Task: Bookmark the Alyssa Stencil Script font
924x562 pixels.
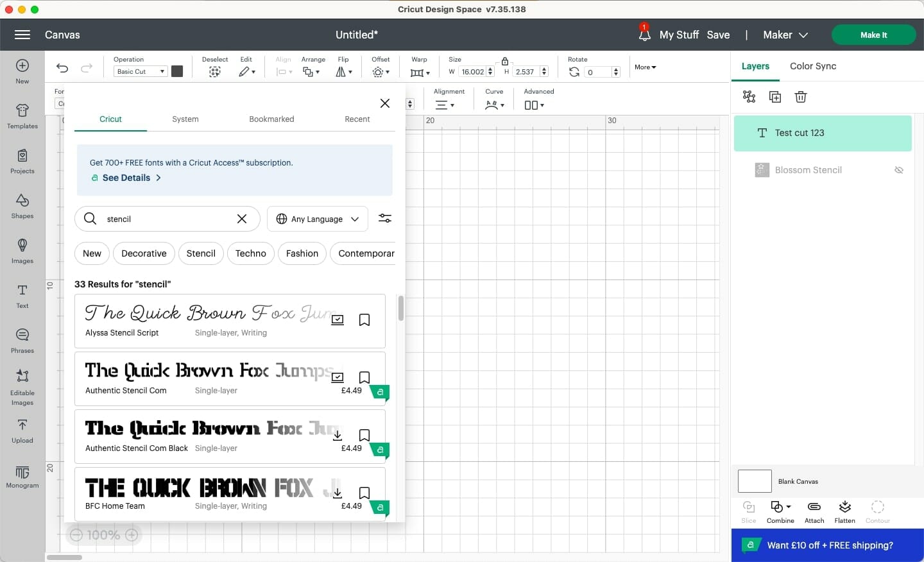Action: pyautogui.click(x=364, y=319)
